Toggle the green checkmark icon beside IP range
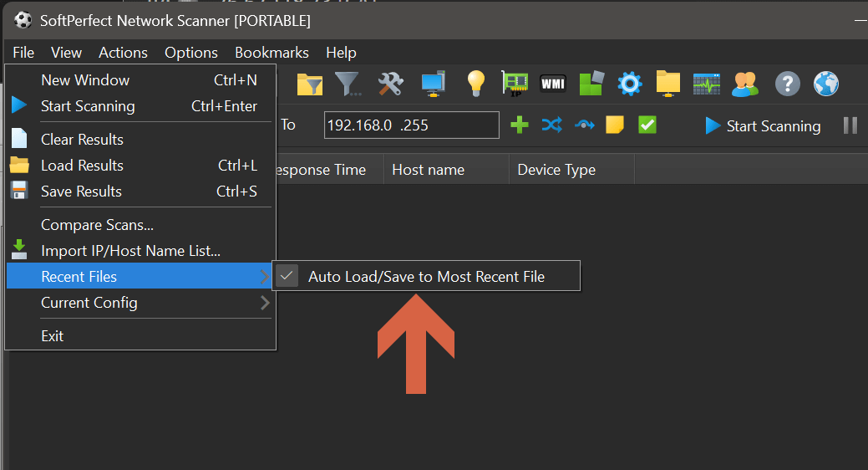 647,125
